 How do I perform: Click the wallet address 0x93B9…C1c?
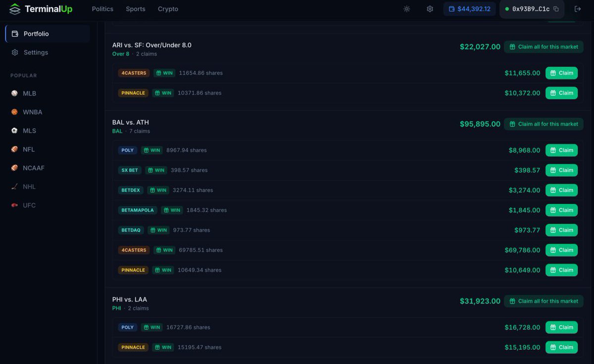coord(531,9)
